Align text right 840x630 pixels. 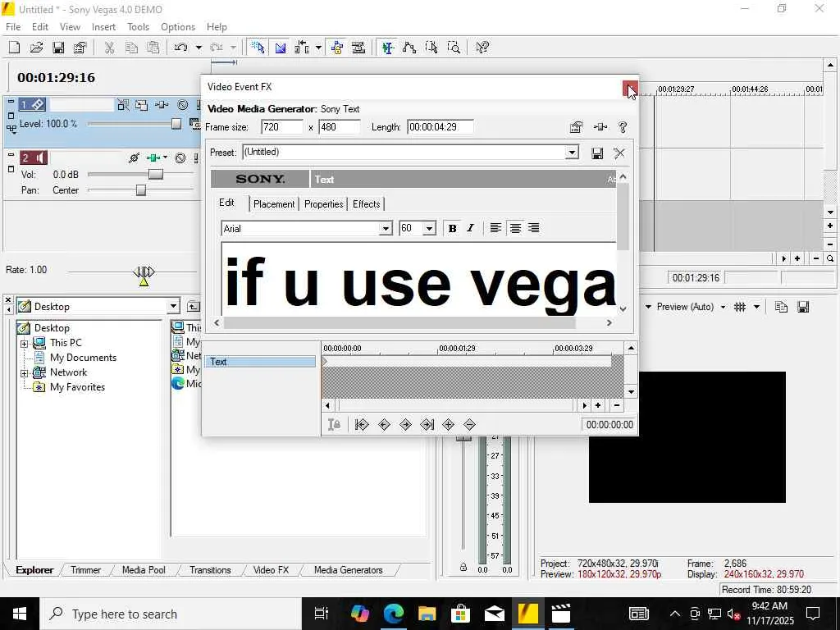pos(533,229)
